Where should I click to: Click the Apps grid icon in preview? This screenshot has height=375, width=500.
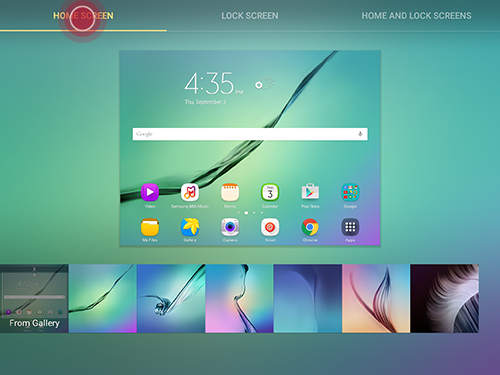click(350, 227)
